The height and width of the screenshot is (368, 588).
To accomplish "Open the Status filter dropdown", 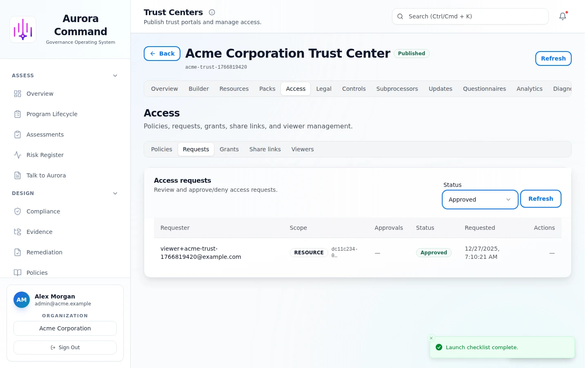I will pos(480,200).
